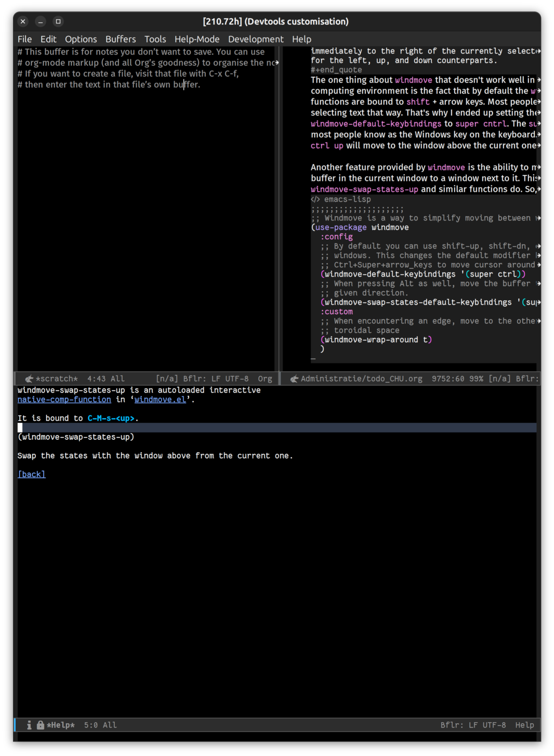The height and width of the screenshot is (756, 554).
Task: Click the 9752:60 position in todo_CHU.org mode line
Action: coord(448,379)
